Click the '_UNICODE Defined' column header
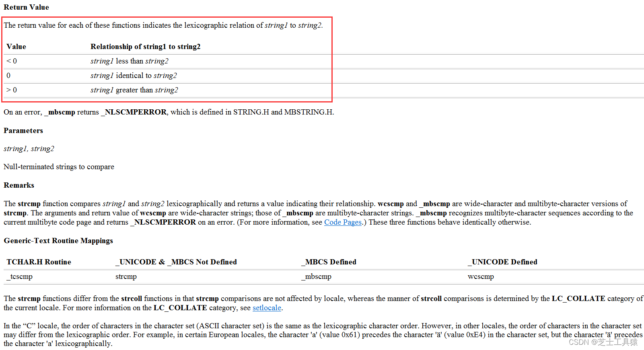 pos(502,262)
